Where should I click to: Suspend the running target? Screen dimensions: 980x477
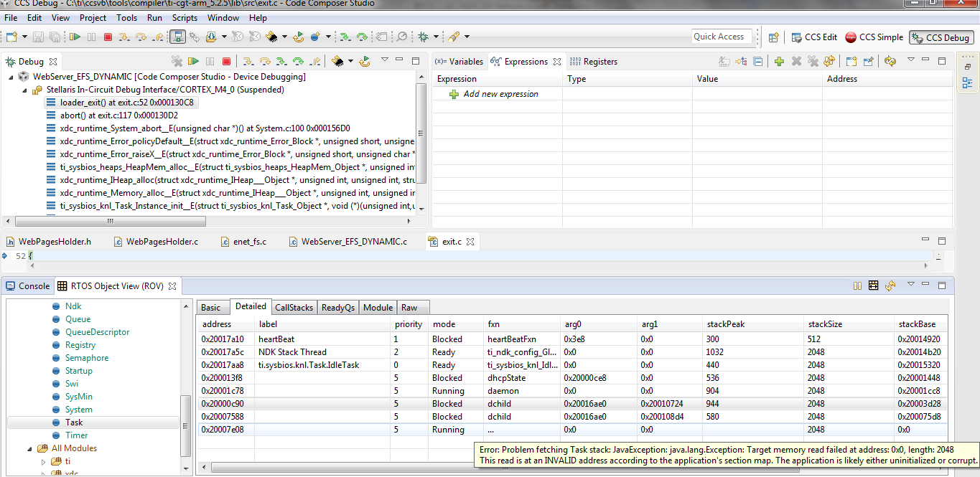tap(208, 62)
